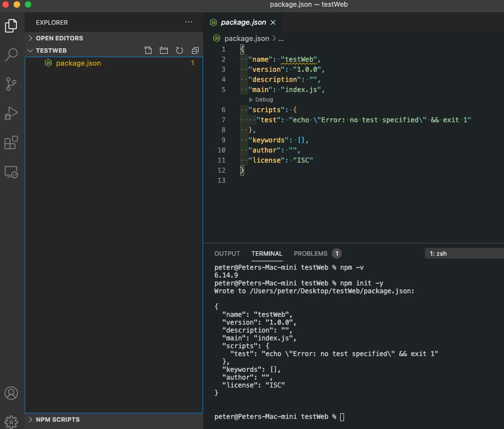Open the terminal selector 1: zsh dropdown
Image resolution: width=504 pixels, height=429 pixels.
click(464, 253)
